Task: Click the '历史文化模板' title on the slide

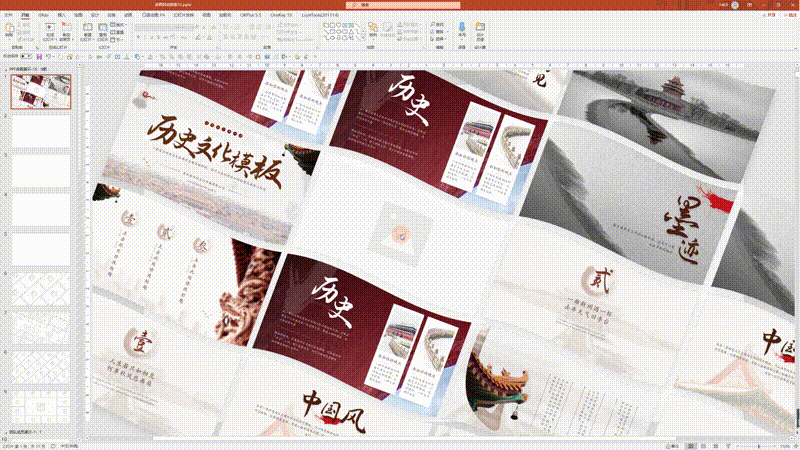Action: [214, 152]
